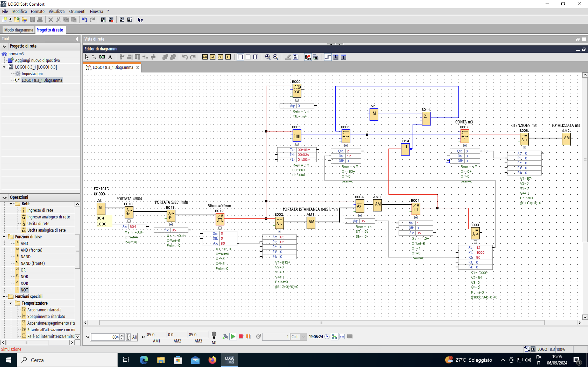Switch to two-window split layout
The image size is (588, 367).
point(248,57)
